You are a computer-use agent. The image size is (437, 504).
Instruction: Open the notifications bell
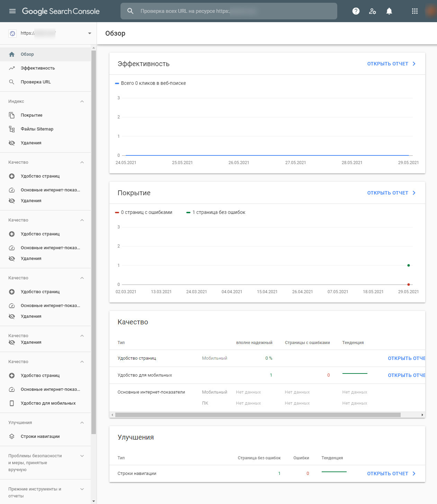(389, 11)
